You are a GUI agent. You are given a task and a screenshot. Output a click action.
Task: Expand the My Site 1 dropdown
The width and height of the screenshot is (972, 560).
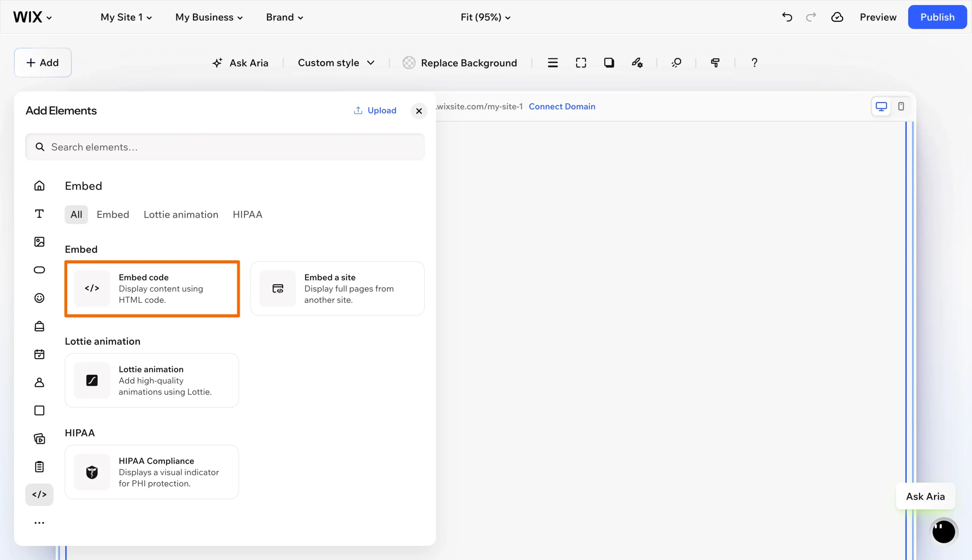(x=126, y=17)
